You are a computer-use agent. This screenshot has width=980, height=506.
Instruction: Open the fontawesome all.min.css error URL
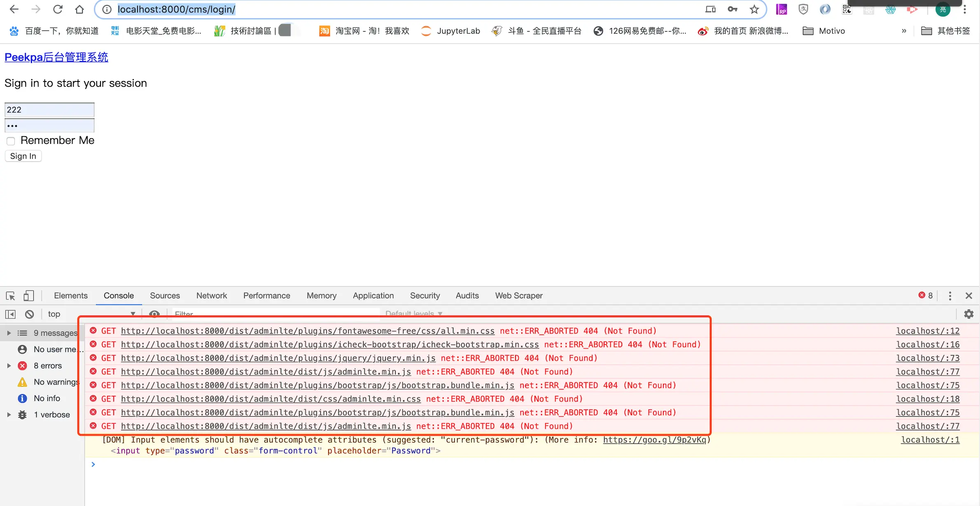(308, 331)
